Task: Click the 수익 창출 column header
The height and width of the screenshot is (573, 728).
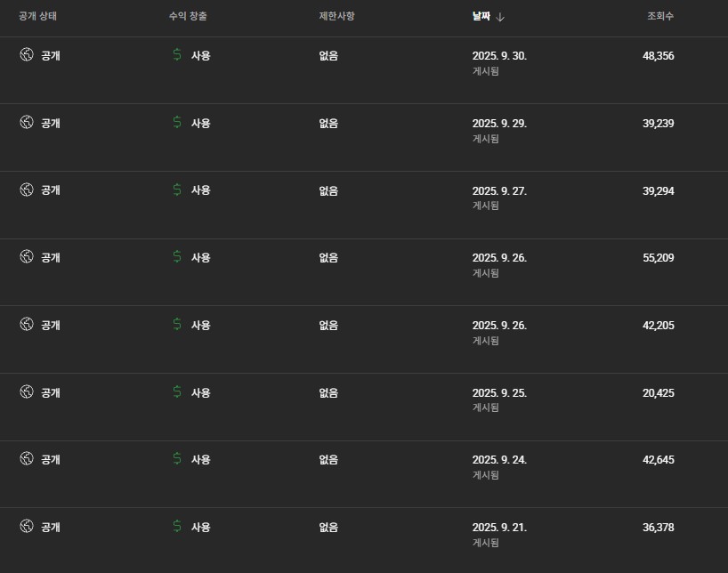Action: point(188,17)
